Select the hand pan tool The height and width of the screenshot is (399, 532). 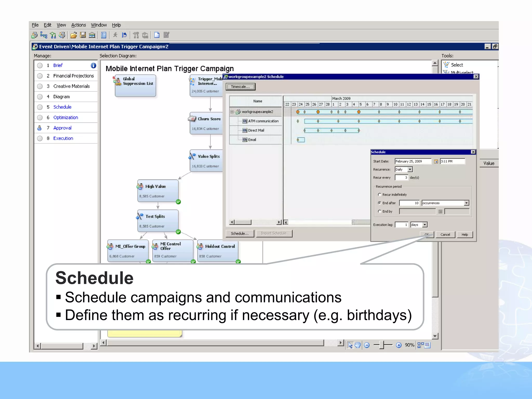(x=358, y=345)
